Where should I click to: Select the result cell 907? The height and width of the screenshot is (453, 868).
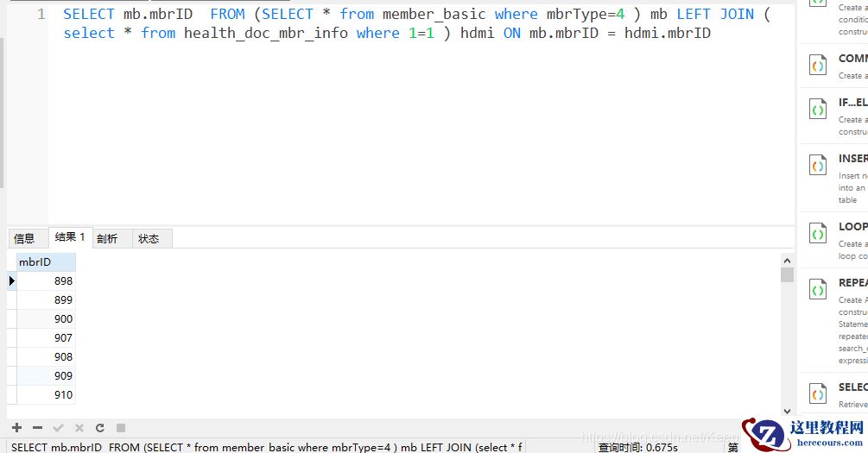coord(46,337)
